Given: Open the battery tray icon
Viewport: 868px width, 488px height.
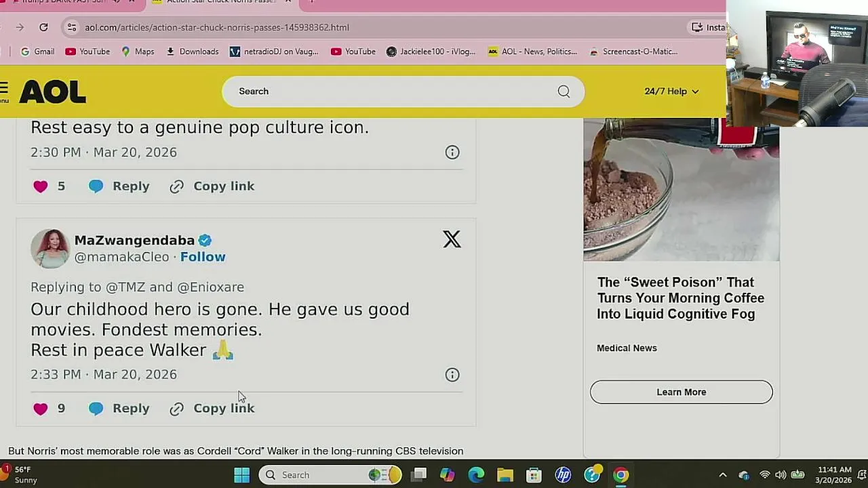Looking at the screenshot, I should [x=797, y=475].
